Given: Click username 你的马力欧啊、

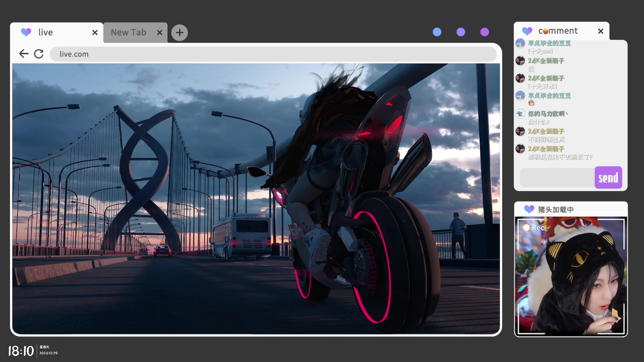Looking at the screenshot, I should pos(548,114).
